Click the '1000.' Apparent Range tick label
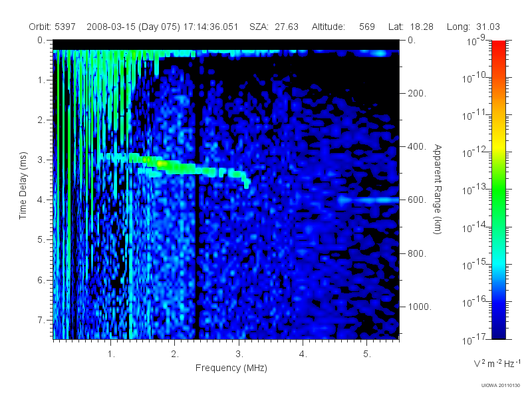The width and height of the screenshot is (532, 399). click(420, 307)
